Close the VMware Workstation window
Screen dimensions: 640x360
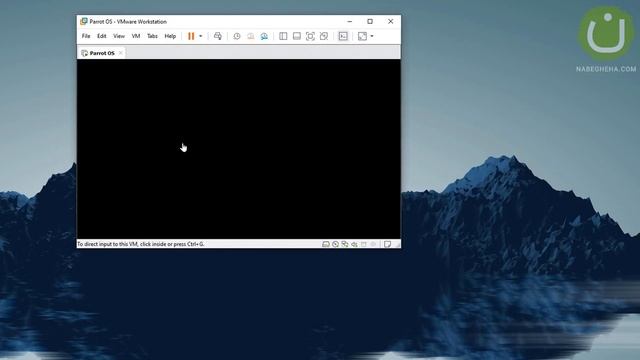coord(391,21)
